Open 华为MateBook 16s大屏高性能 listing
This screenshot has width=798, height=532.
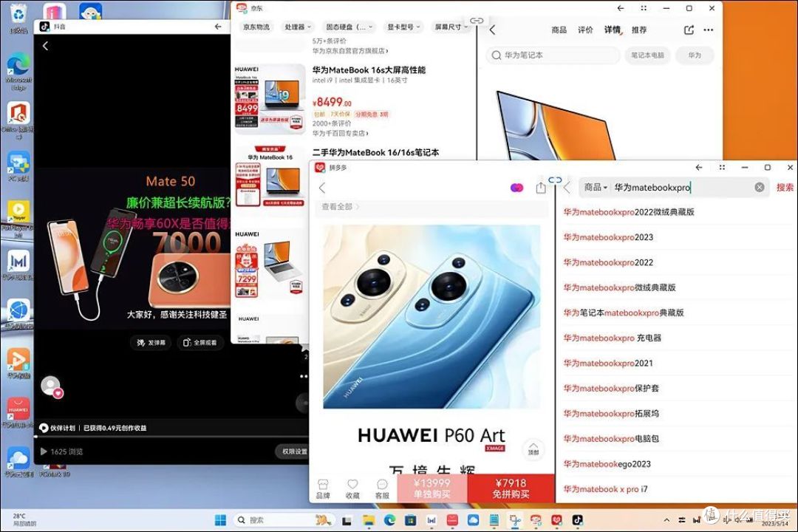coord(369,70)
